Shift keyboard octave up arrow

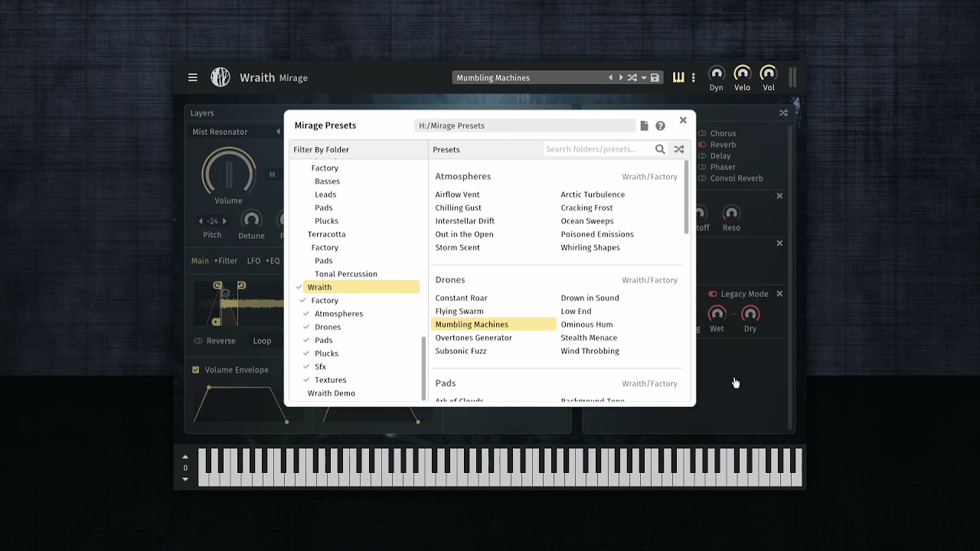[x=185, y=457]
